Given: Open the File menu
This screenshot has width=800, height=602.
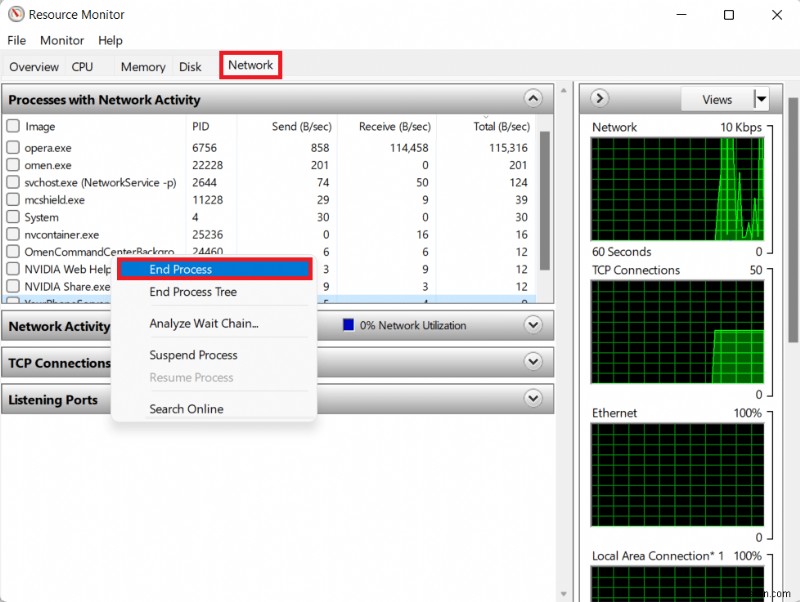Looking at the screenshot, I should pos(16,40).
